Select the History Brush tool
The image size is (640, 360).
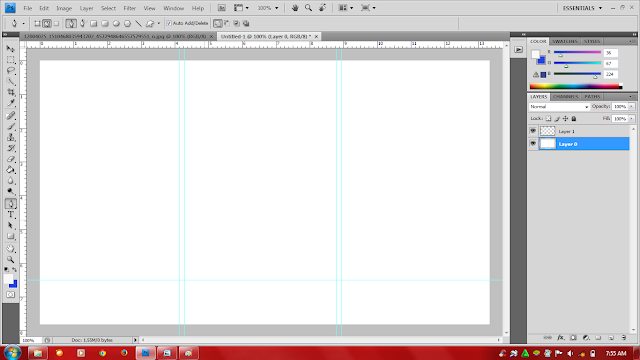pos(11,148)
